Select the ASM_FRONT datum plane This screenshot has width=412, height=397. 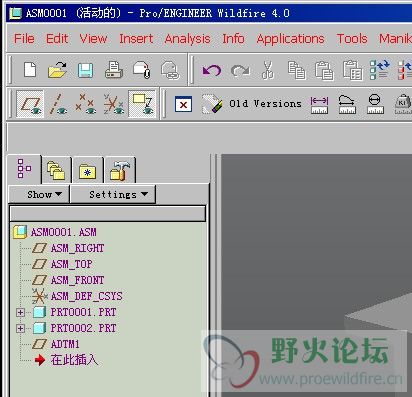pos(77,280)
